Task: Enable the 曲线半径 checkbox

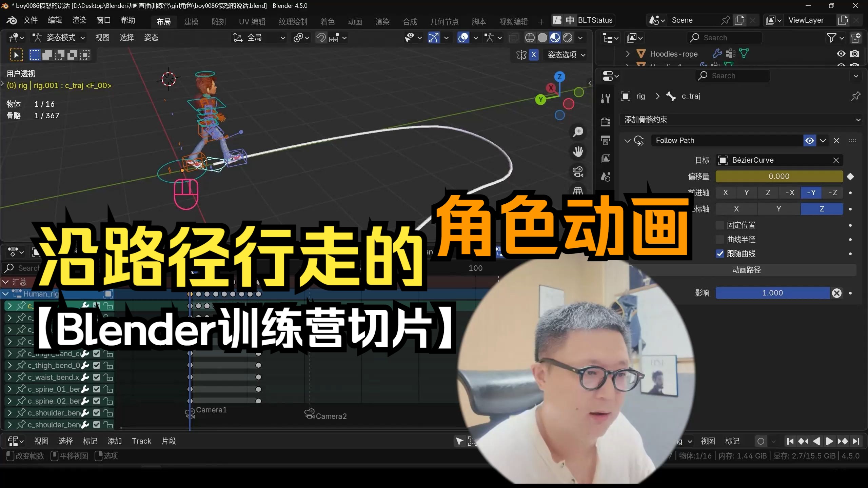Action: [x=720, y=239]
